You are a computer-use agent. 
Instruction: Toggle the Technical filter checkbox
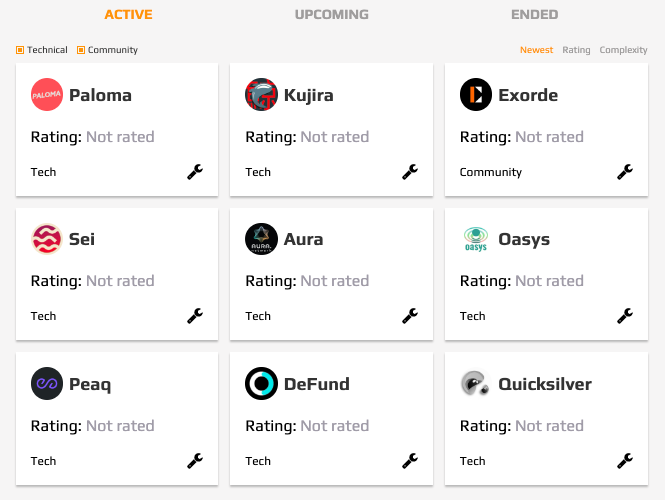[20, 50]
